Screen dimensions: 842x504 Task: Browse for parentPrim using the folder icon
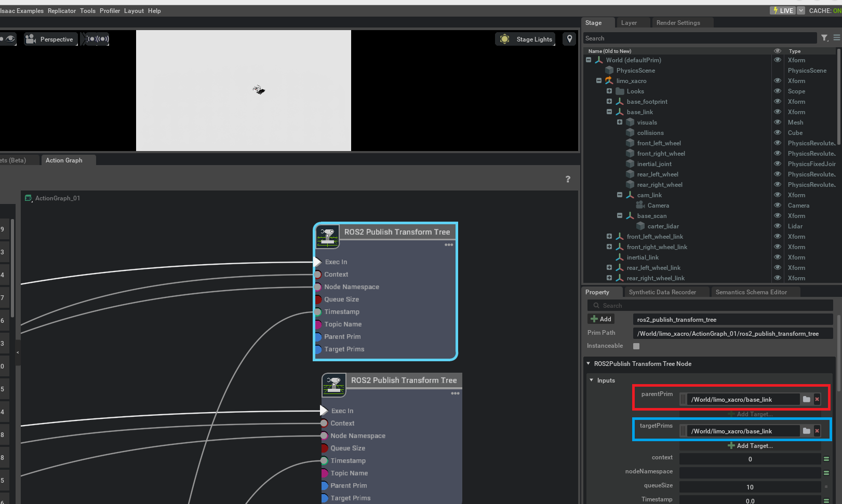[x=806, y=399]
